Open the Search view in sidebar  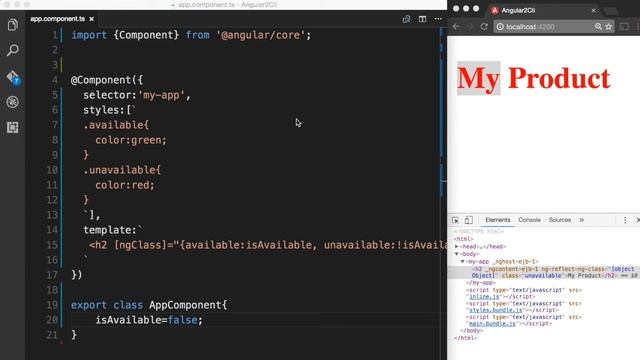point(13,51)
